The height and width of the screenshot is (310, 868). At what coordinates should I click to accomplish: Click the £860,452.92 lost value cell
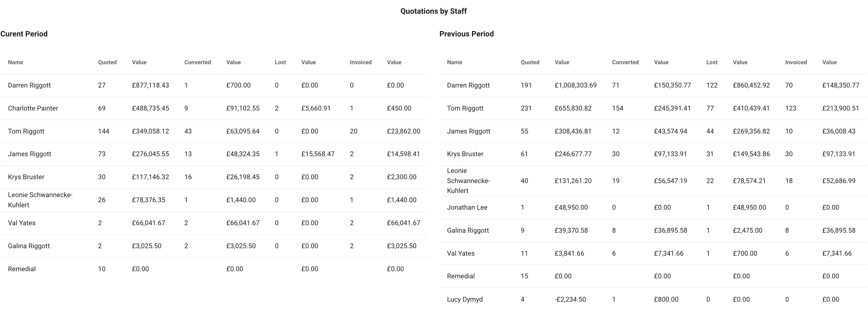pyautogui.click(x=751, y=85)
